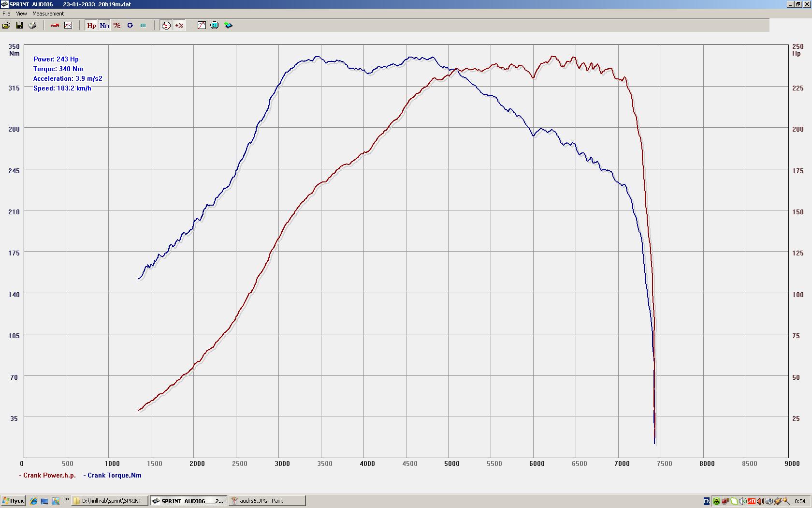Toggle the gauge dial button
Image resolution: width=812 pixels, height=508 pixels.
coord(166,25)
